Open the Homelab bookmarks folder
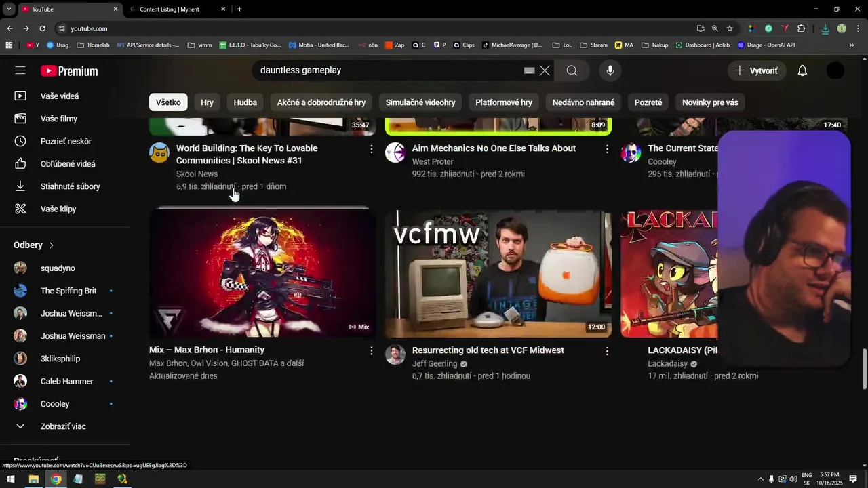This screenshot has height=488, width=868. point(93,45)
